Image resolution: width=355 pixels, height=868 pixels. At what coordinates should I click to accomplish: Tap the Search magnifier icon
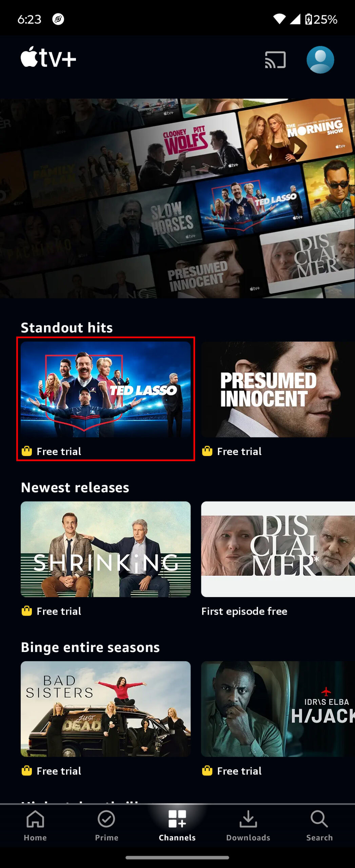319,819
